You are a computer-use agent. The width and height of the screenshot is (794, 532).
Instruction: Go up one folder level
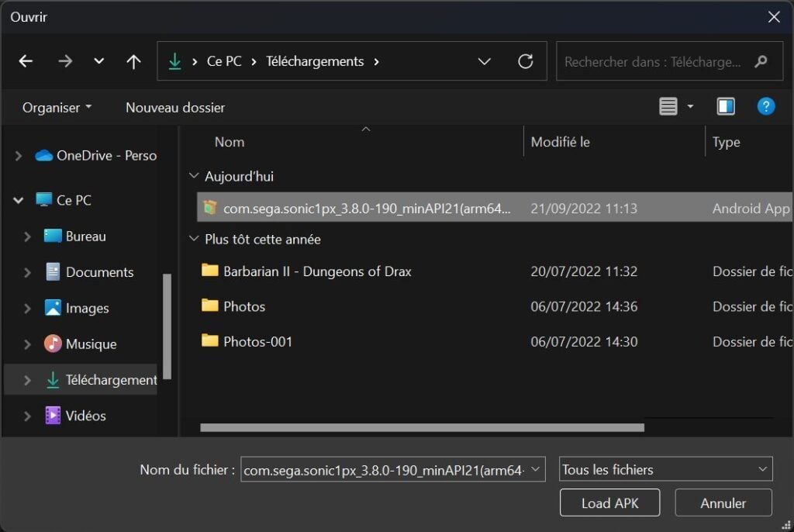[x=133, y=61]
